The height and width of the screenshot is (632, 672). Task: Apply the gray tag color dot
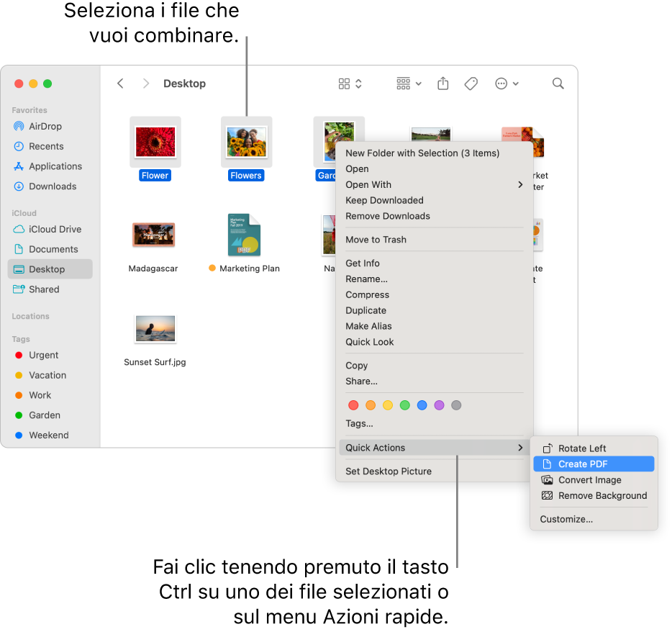pos(456,405)
